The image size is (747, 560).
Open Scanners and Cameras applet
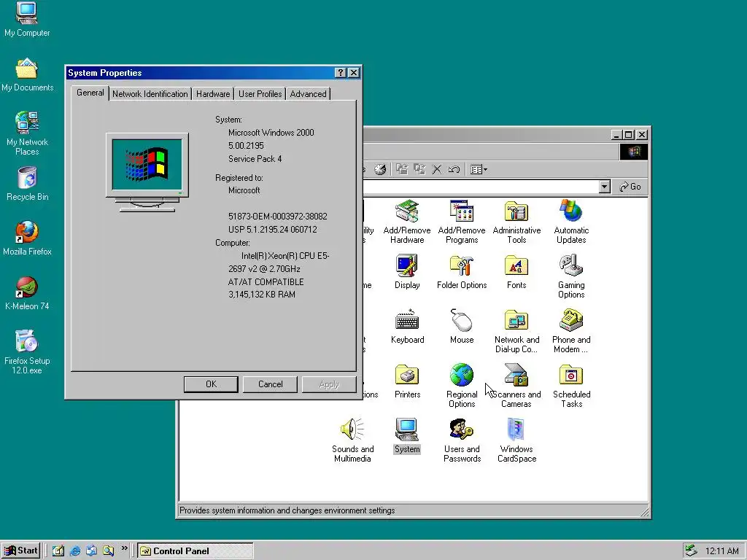click(516, 386)
